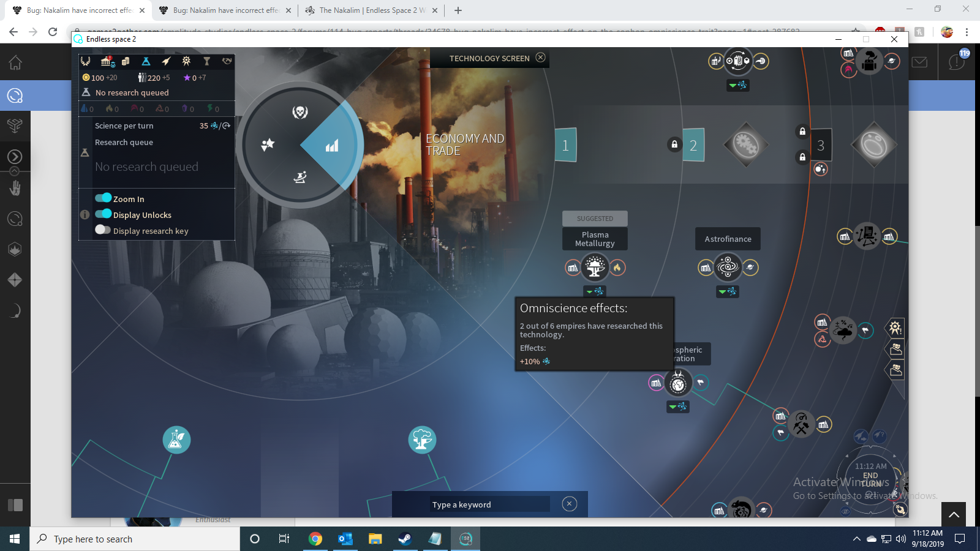Jump to era 1 marker
980x551 pixels.
tap(565, 145)
